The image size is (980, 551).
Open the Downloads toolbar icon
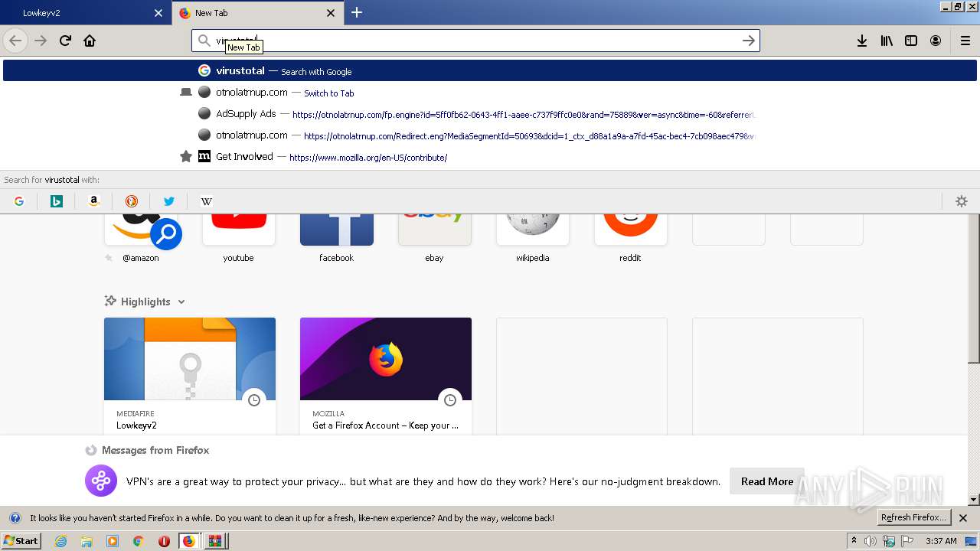tap(862, 41)
